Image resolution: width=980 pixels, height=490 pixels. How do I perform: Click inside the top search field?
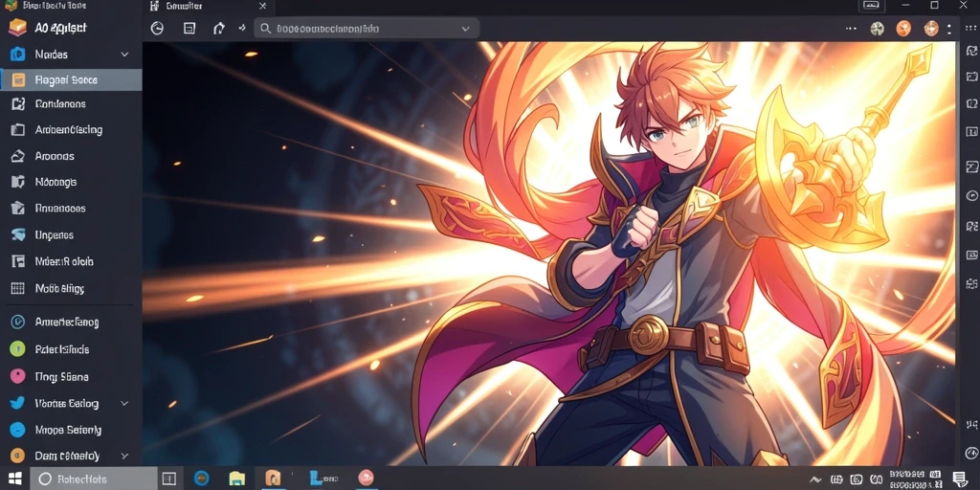click(x=367, y=29)
